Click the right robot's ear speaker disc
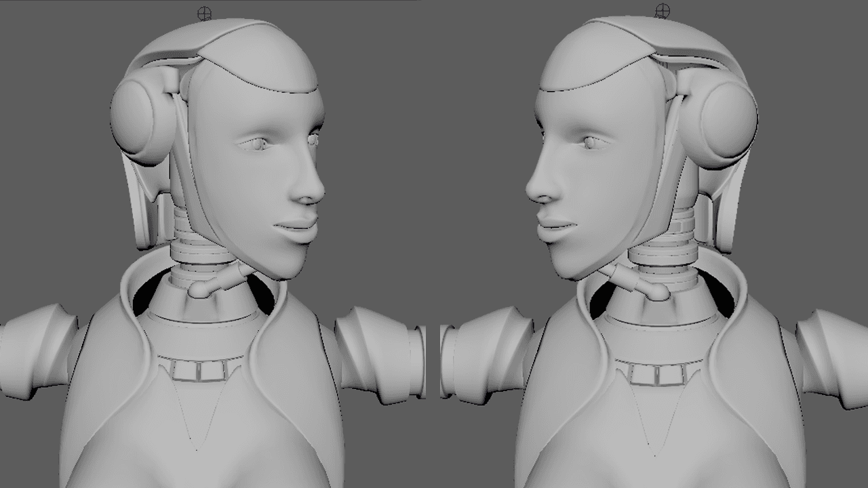 [729, 119]
